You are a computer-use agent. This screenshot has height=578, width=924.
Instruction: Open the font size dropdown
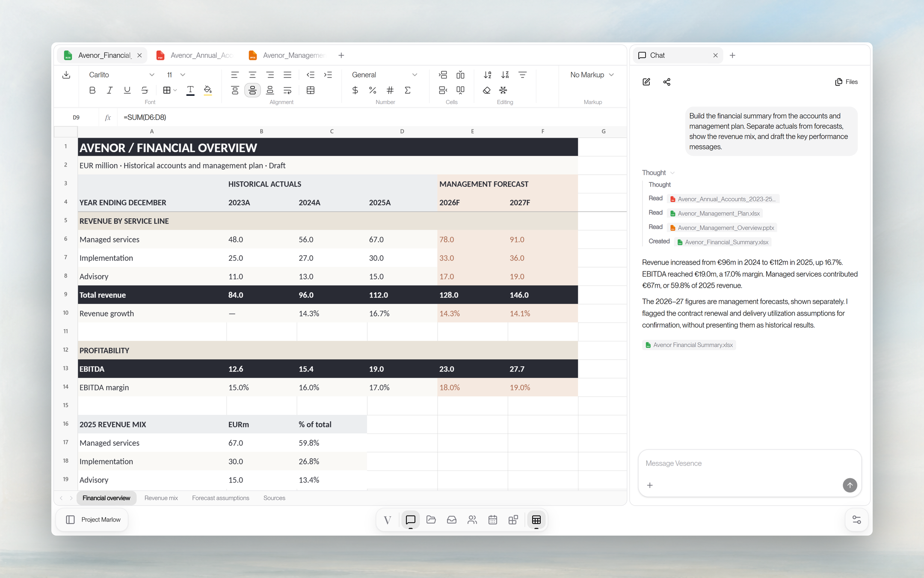coord(176,75)
